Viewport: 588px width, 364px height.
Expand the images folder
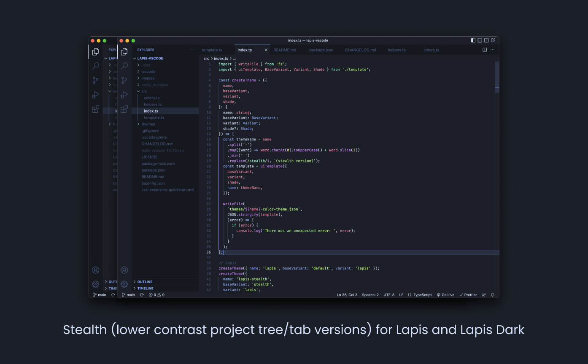[x=165, y=78]
